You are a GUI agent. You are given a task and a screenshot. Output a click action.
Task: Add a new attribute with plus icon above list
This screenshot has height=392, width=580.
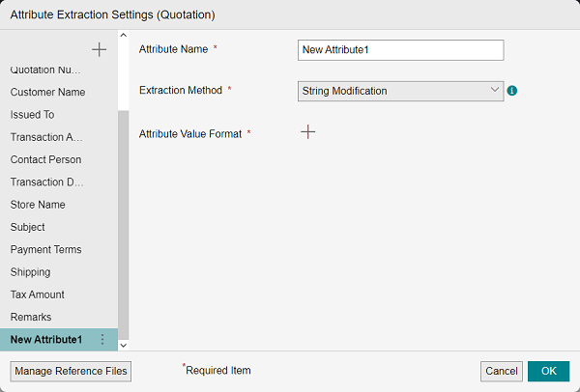99,50
